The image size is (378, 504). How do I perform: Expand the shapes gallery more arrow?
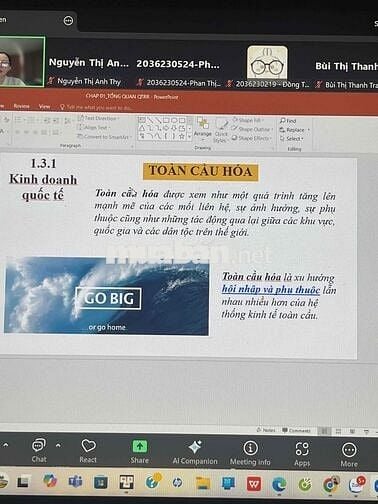[190, 136]
